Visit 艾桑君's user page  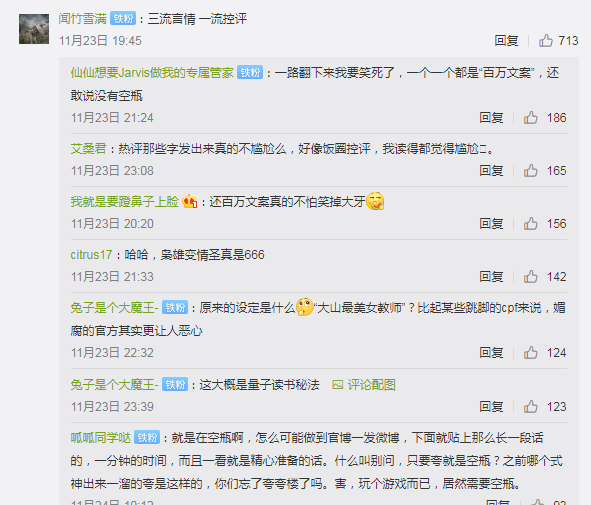(89, 148)
